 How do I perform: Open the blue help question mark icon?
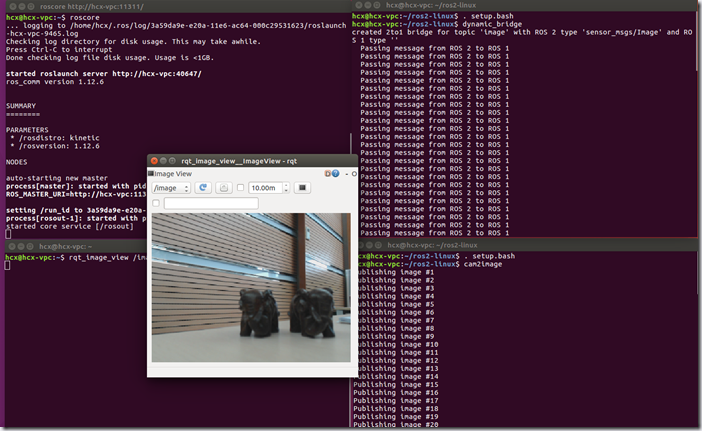click(335, 174)
